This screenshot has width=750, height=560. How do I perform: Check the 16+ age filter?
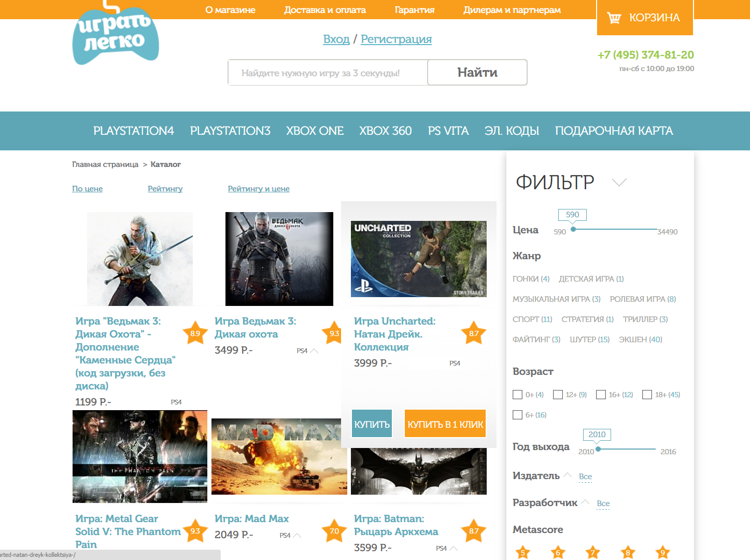tap(601, 395)
